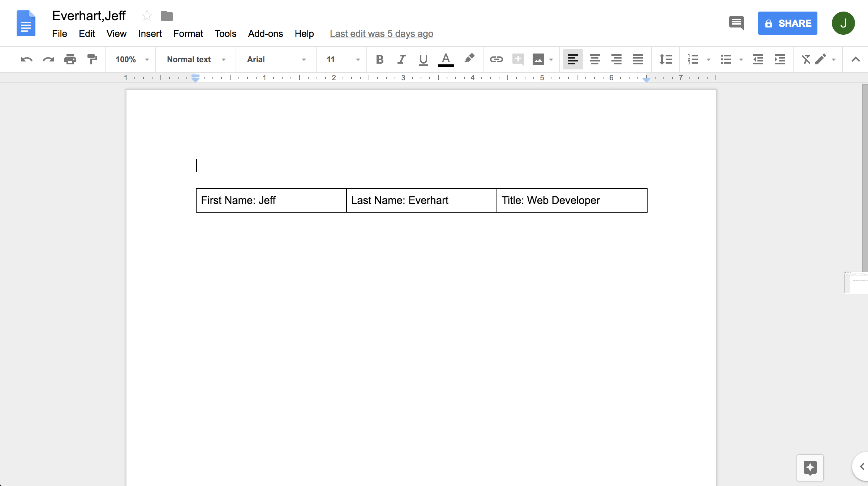
Task: Click the insert link icon
Action: click(x=495, y=59)
